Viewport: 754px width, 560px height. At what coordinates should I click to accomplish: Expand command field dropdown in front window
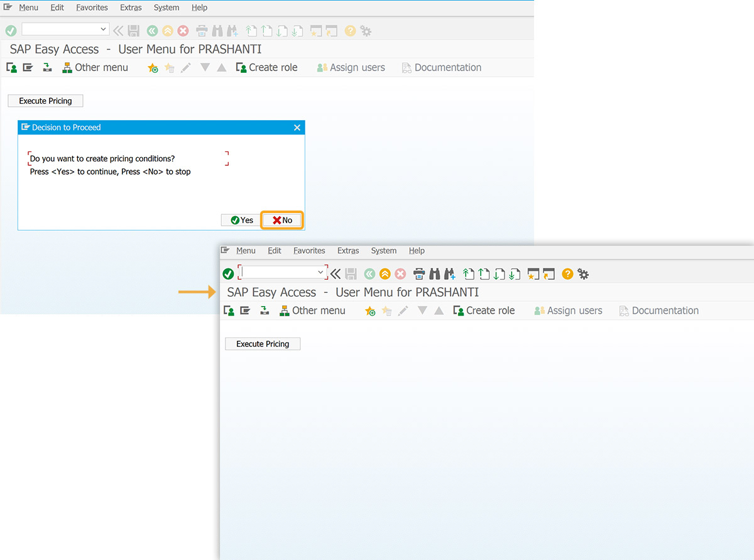(320, 273)
